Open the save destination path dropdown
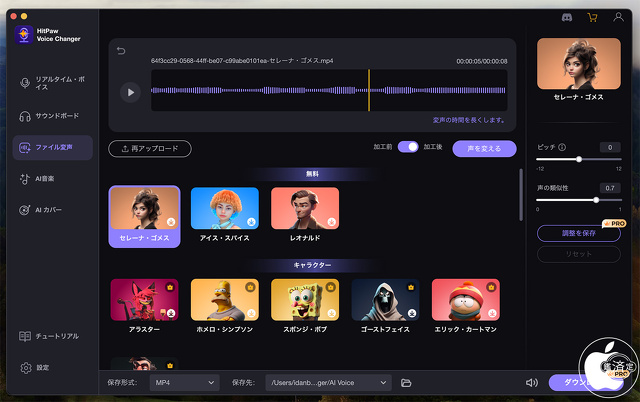This screenshot has height=402, width=640. click(x=327, y=383)
